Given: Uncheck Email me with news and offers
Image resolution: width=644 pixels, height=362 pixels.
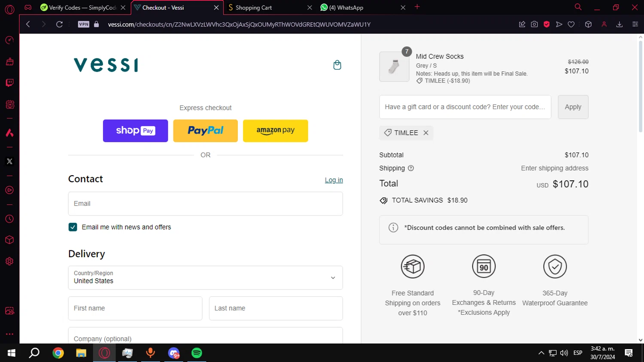Looking at the screenshot, I should [73, 227].
